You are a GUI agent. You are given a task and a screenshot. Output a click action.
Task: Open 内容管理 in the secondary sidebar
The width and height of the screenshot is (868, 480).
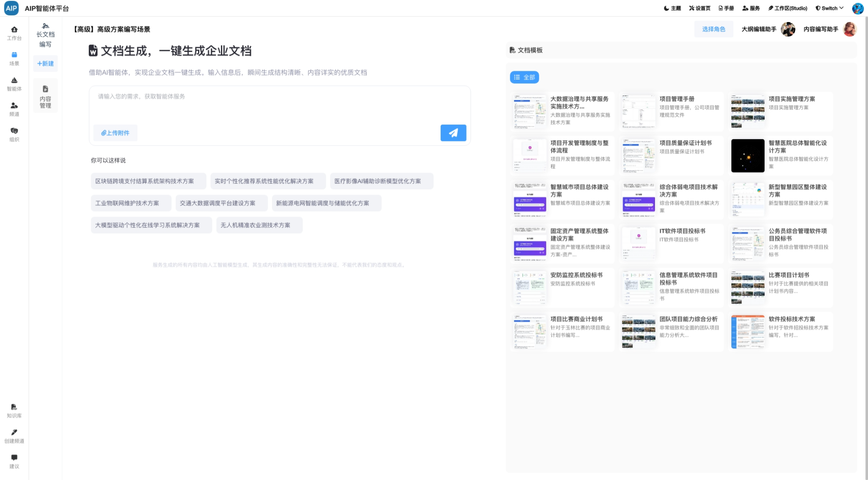coord(45,96)
